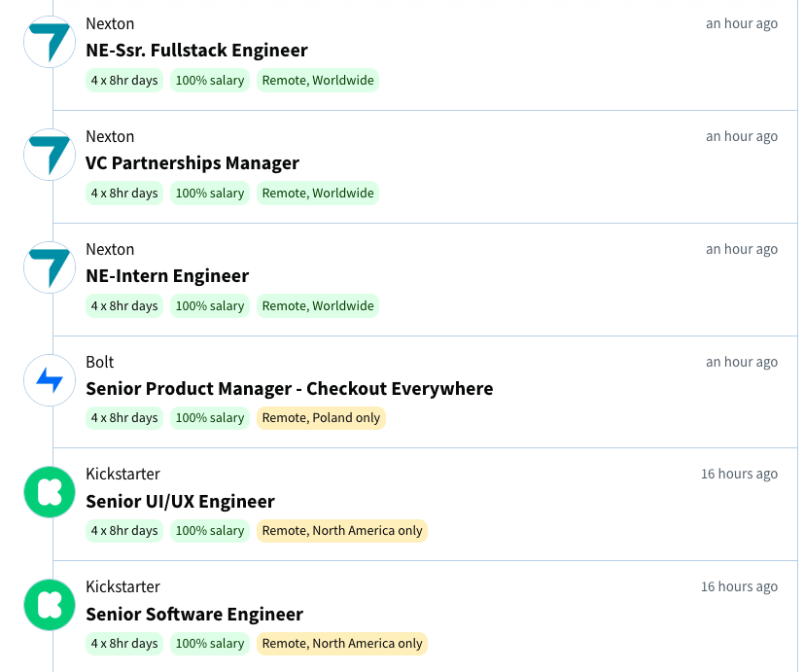Click Remote, North America only under Senior UI/UX
804x672 pixels.
coord(342,531)
